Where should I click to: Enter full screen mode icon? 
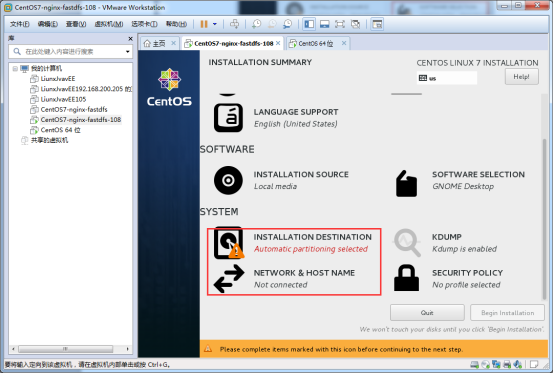pos(340,24)
